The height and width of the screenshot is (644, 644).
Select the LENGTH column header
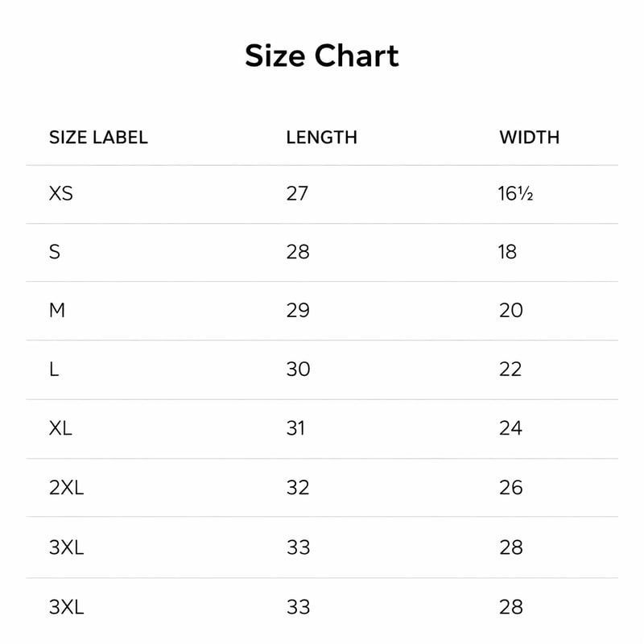(321, 137)
